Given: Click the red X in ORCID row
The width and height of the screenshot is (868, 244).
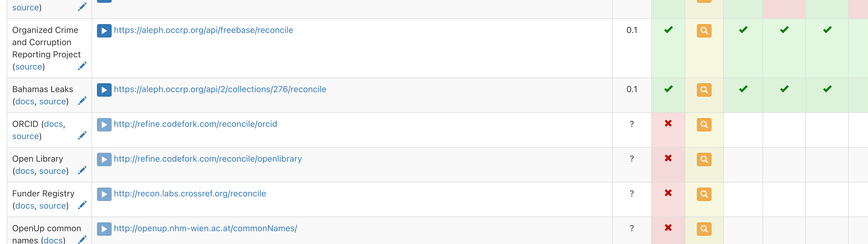Looking at the screenshot, I should 668,124.
